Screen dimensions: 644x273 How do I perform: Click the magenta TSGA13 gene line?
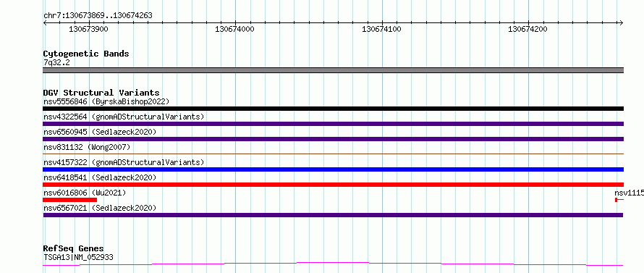click(333, 264)
